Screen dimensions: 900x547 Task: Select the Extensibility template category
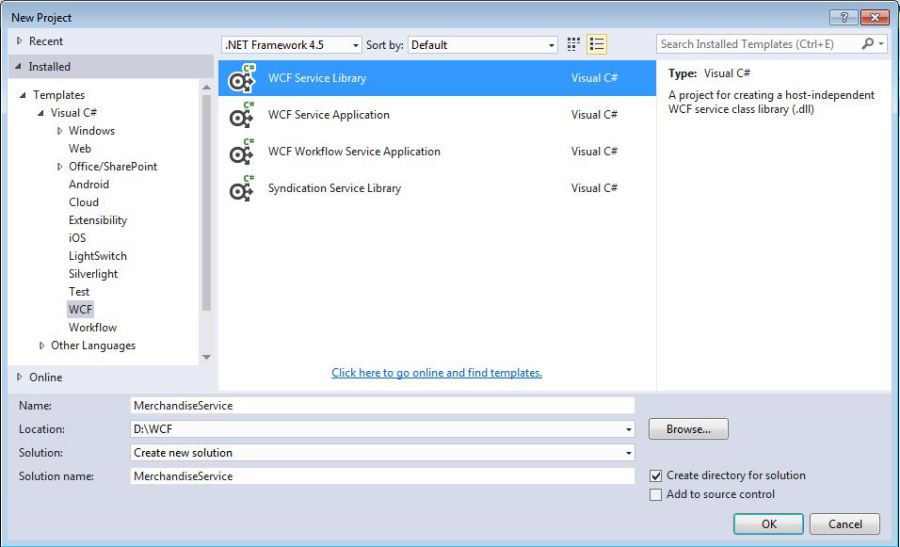pyautogui.click(x=98, y=220)
